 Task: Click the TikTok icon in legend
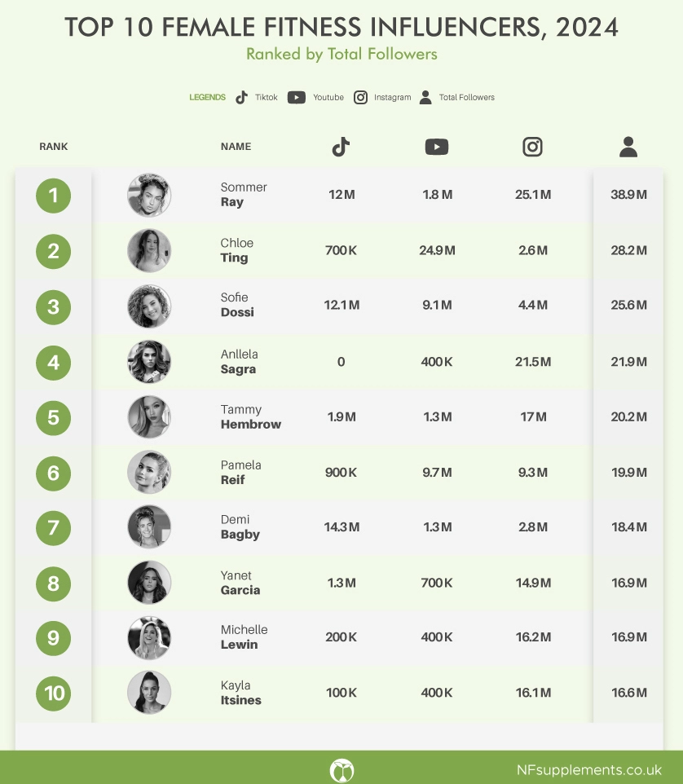(241, 97)
